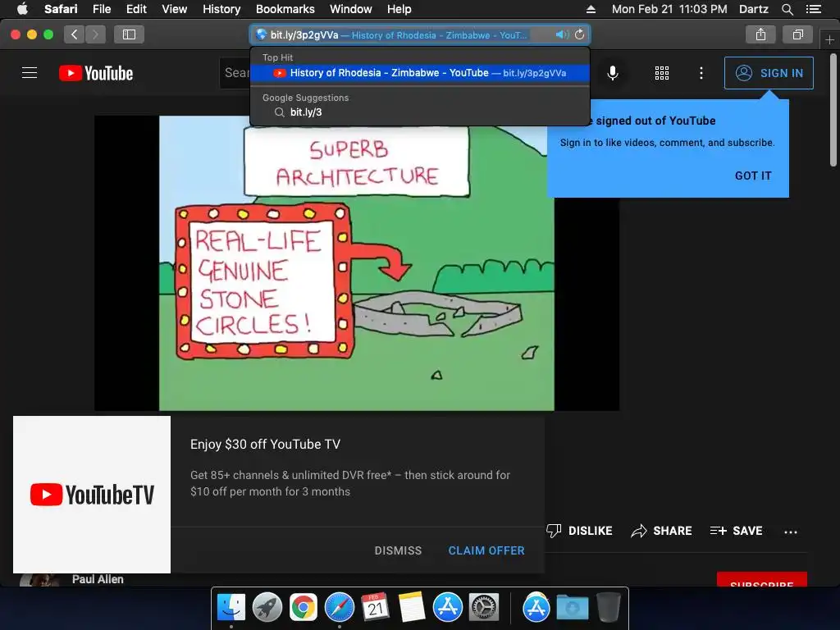Image resolution: width=840 pixels, height=630 pixels.
Task: Open the Downloads folder in Dock
Action: point(572,608)
